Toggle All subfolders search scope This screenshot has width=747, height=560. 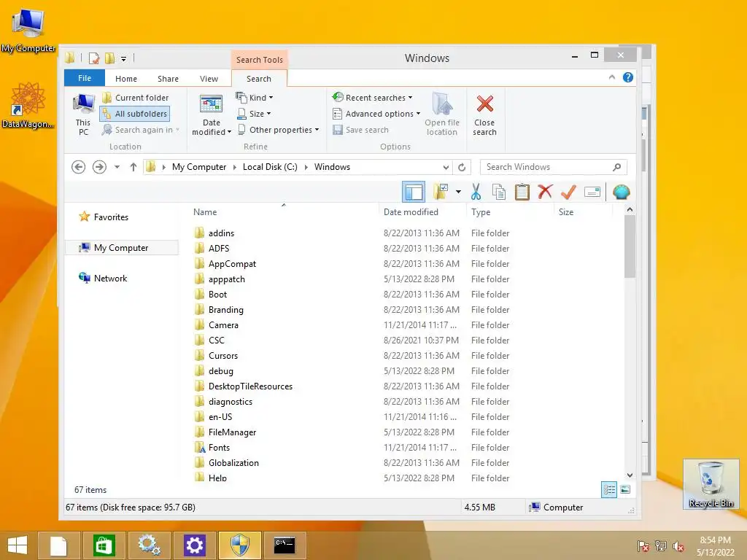tap(135, 114)
